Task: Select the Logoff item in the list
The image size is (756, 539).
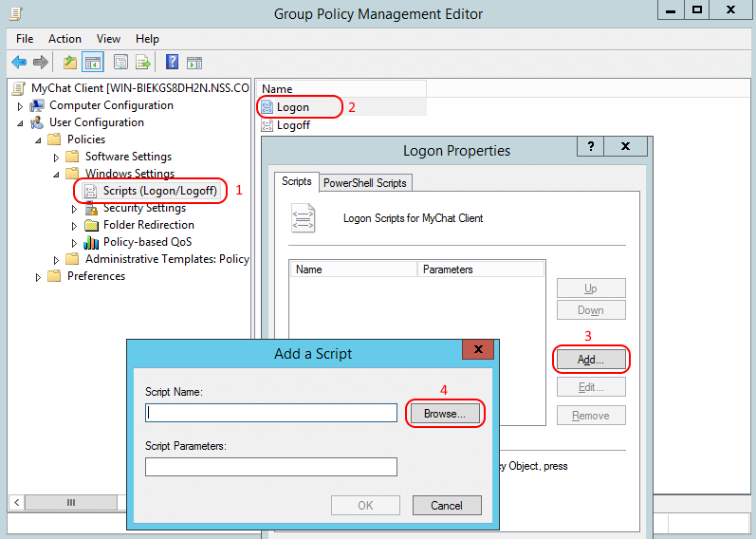Action: [x=292, y=124]
